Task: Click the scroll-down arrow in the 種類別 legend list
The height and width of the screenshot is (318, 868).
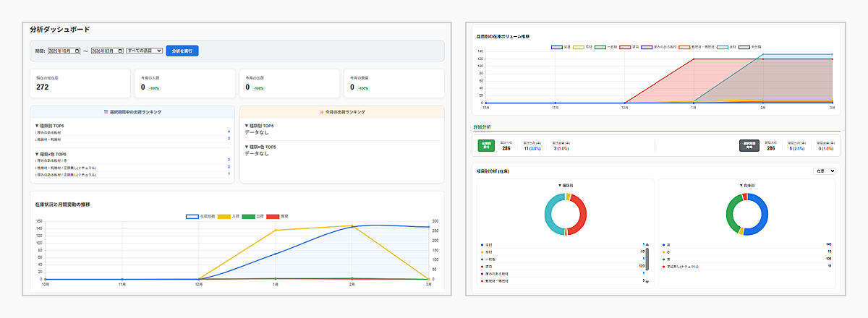Action: pos(647,281)
